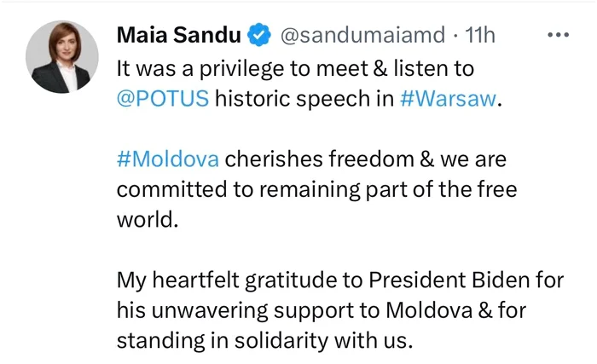Open Maia Sandu's profile picture
This screenshot has height=364, width=597.
[62, 57]
